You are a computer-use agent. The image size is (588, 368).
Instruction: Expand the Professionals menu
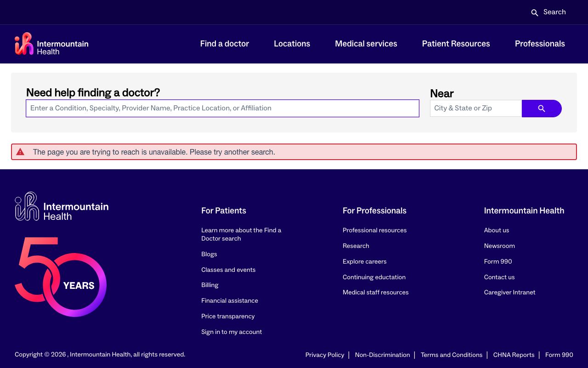539,44
